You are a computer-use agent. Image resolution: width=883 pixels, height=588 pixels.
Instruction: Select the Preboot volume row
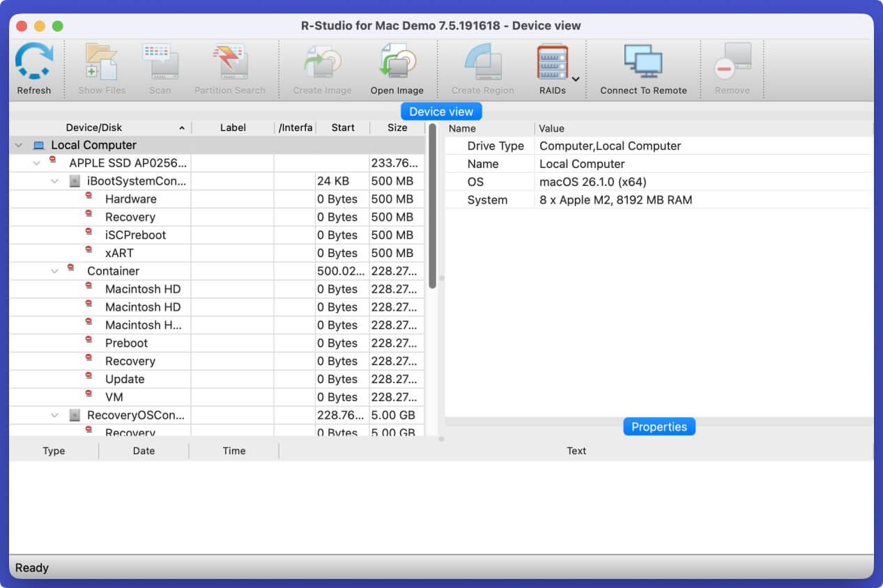126,343
